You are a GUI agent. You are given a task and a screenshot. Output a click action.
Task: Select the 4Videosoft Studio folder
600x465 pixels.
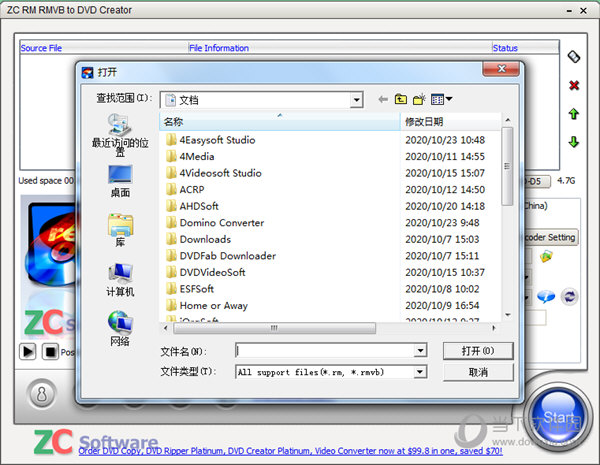(x=214, y=173)
